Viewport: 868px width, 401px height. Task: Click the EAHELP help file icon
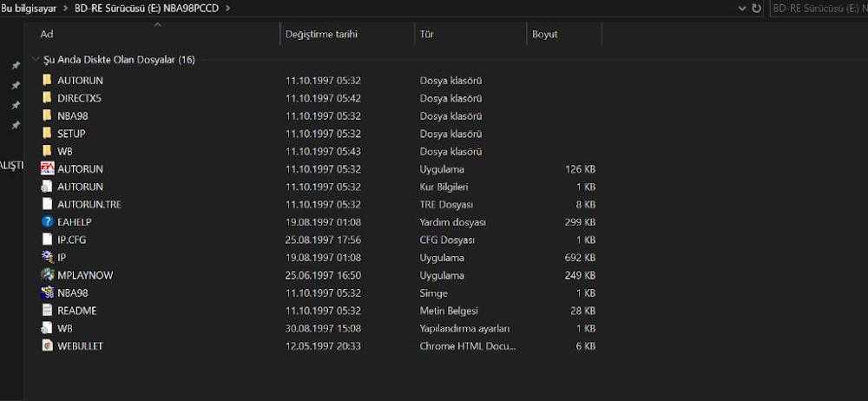47,222
